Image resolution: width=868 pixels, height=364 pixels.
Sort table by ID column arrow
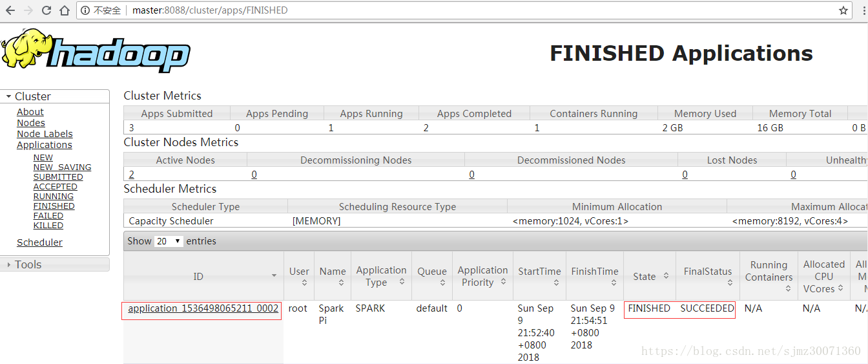(x=274, y=276)
